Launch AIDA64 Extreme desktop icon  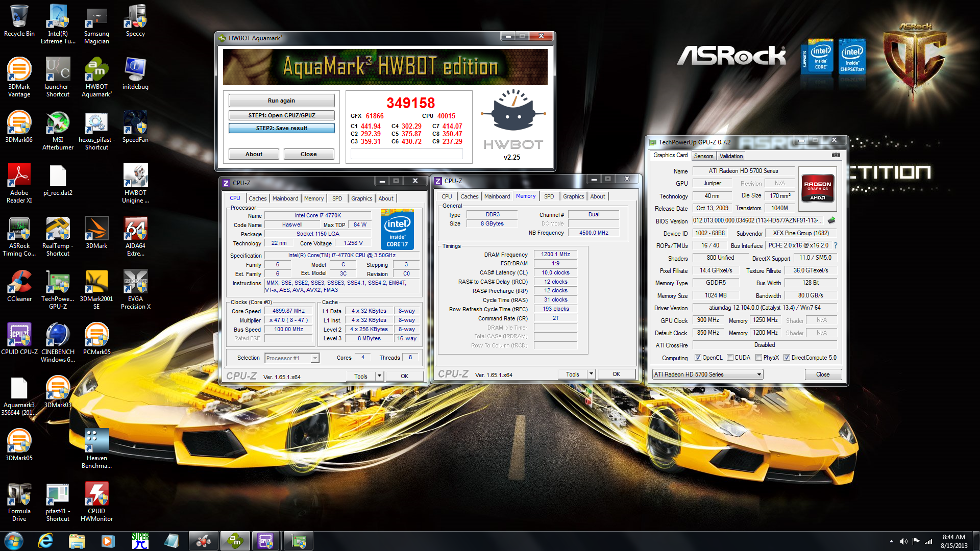tap(135, 236)
